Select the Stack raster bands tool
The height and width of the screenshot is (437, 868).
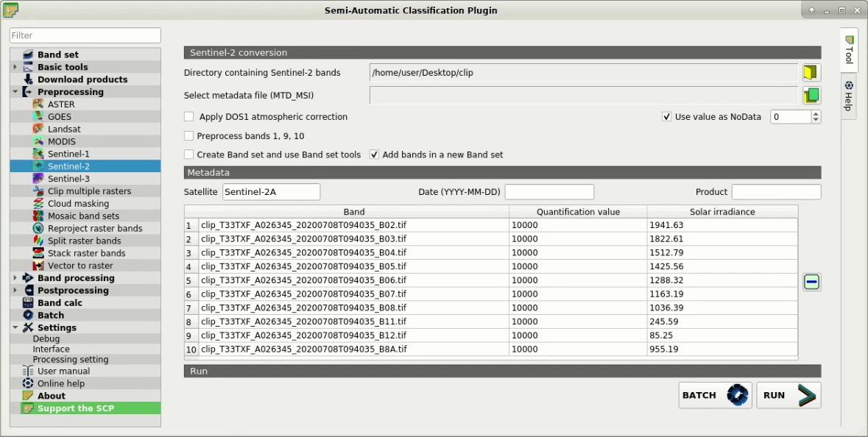click(86, 253)
